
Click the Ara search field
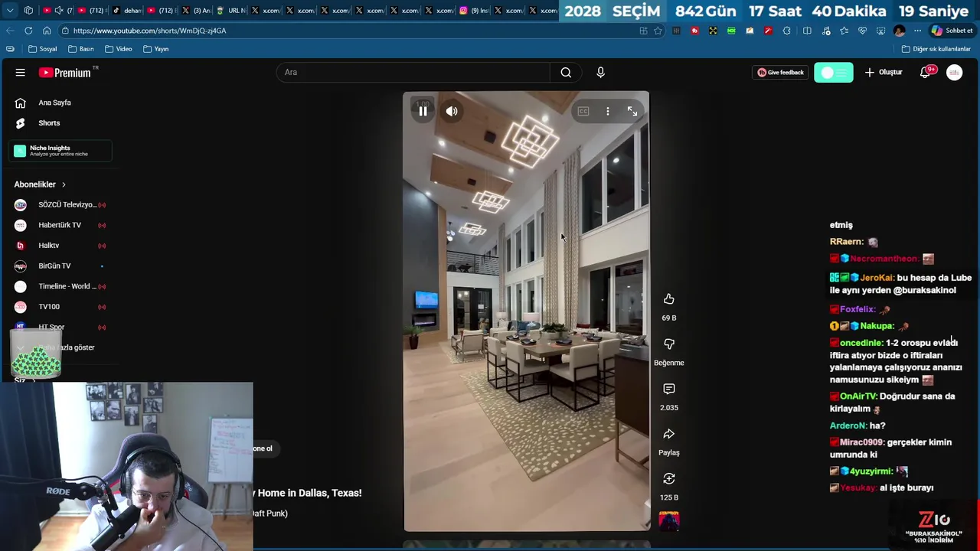[413, 72]
